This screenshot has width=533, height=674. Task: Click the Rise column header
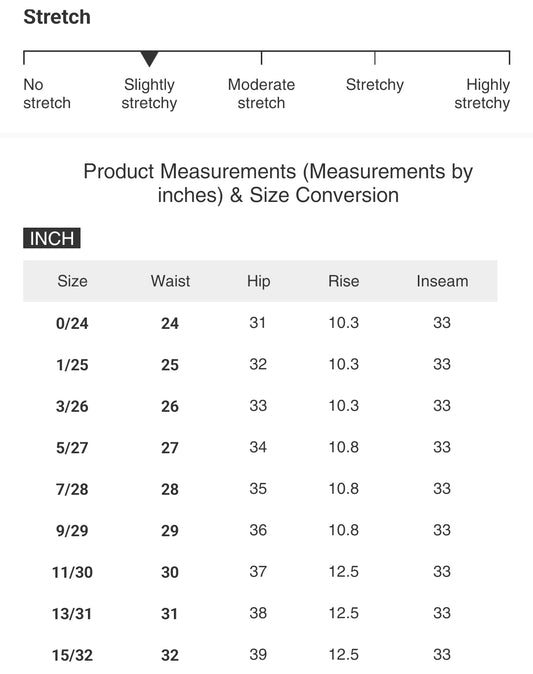tap(343, 281)
